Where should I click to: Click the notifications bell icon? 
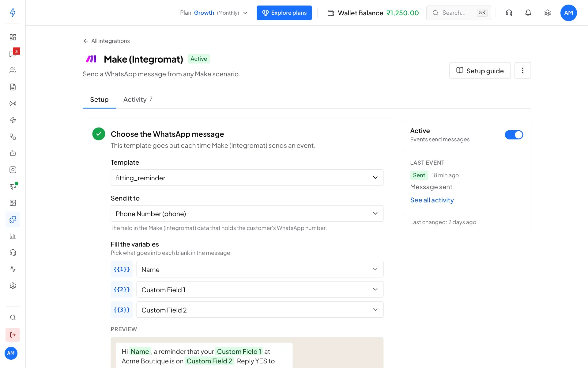[x=528, y=13]
